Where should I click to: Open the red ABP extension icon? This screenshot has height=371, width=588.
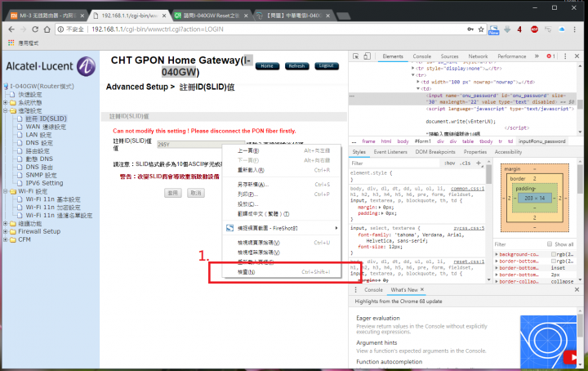(x=534, y=29)
